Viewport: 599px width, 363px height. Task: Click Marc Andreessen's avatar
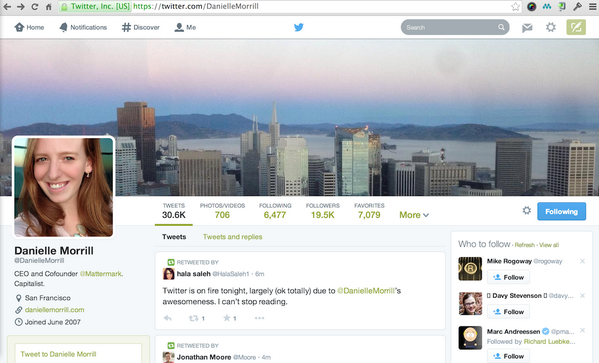(470, 338)
